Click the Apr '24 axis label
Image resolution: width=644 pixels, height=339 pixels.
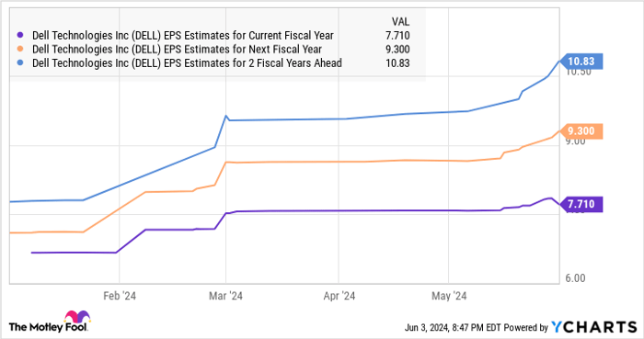tap(339, 296)
